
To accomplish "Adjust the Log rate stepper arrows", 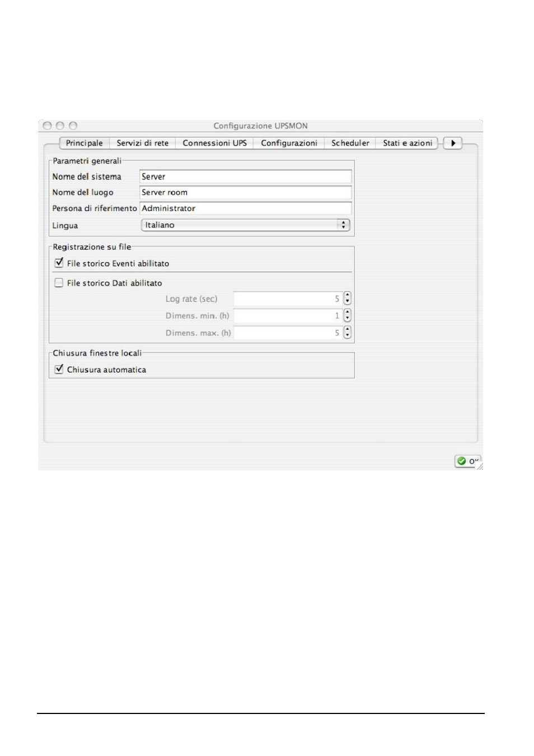I will [x=347, y=299].
